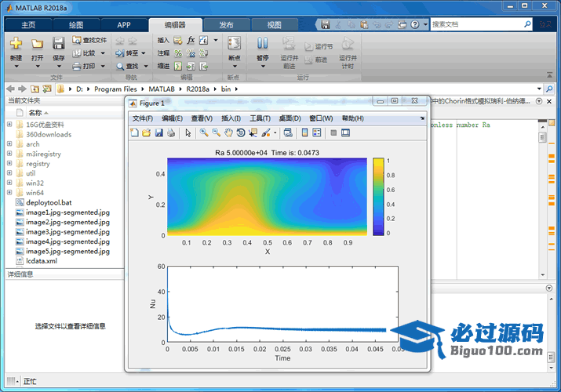Image resolution: width=561 pixels, height=392 pixels.
Task: Select the Zoom In tool in Figure 1
Action: coord(204,133)
